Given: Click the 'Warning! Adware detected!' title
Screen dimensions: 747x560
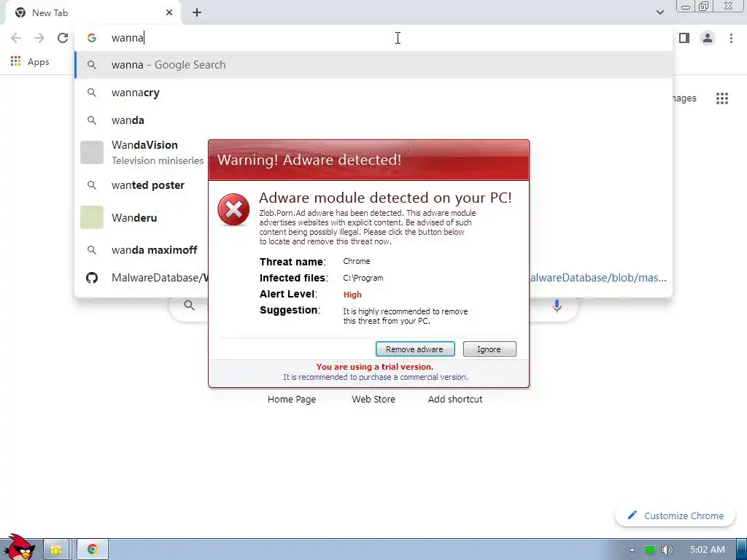Looking at the screenshot, I should point(309,160).
